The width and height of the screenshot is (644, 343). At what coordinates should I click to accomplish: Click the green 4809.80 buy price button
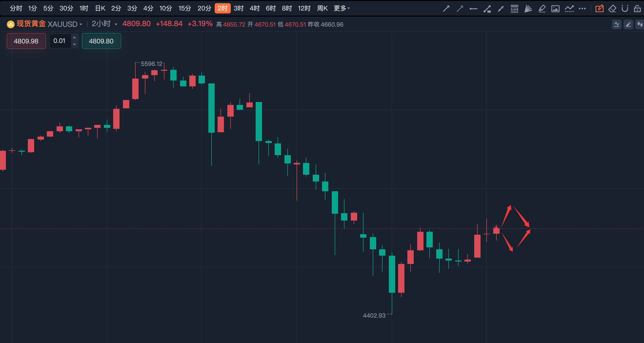[x=101, y=41]
